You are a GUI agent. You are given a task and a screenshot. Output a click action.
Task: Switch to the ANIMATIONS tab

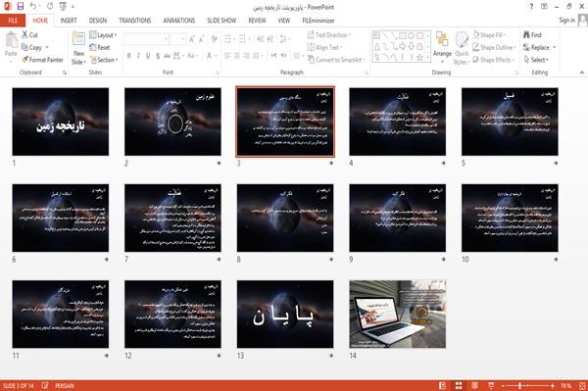179,21
